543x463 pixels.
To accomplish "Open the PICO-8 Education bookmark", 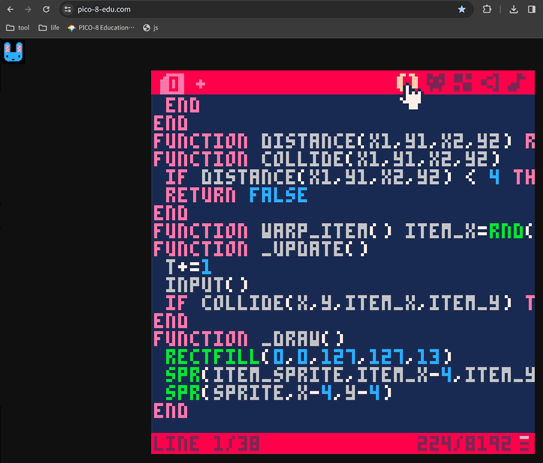I will click(x=101, y=28).
